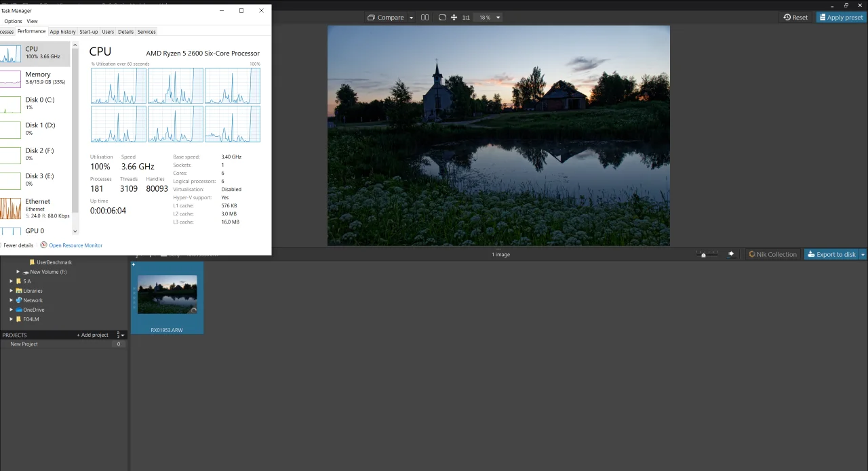
Task: Select the UserBenchmark folder
Action: click(51, 262)
